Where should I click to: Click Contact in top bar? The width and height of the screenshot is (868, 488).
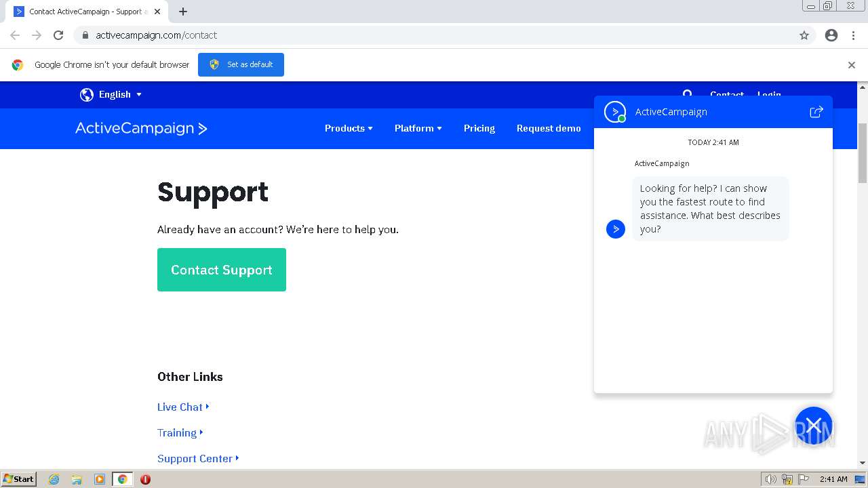click(x=727, y=94)
